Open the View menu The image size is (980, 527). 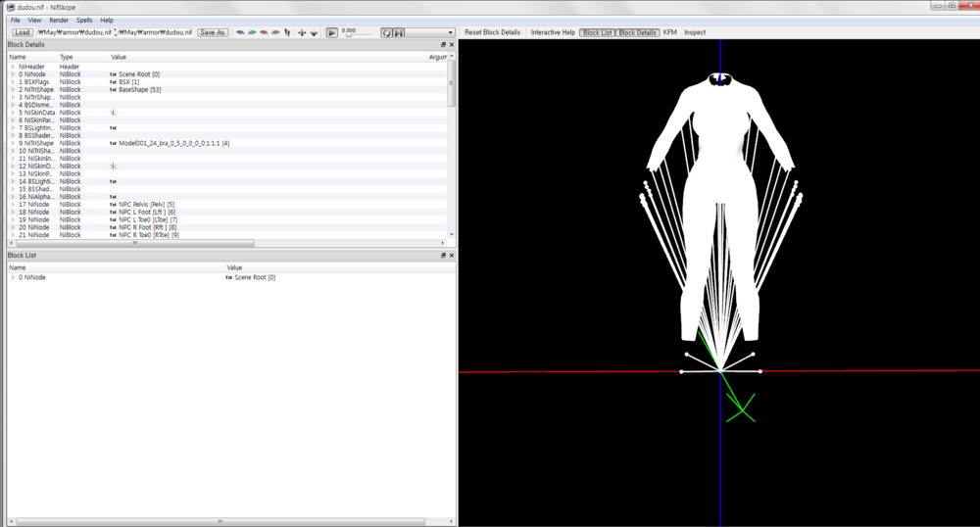click(x=34, y=20)
